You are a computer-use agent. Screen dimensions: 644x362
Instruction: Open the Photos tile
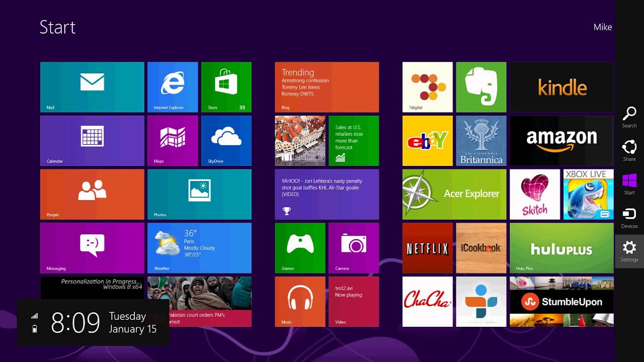[x=199, y=194]
